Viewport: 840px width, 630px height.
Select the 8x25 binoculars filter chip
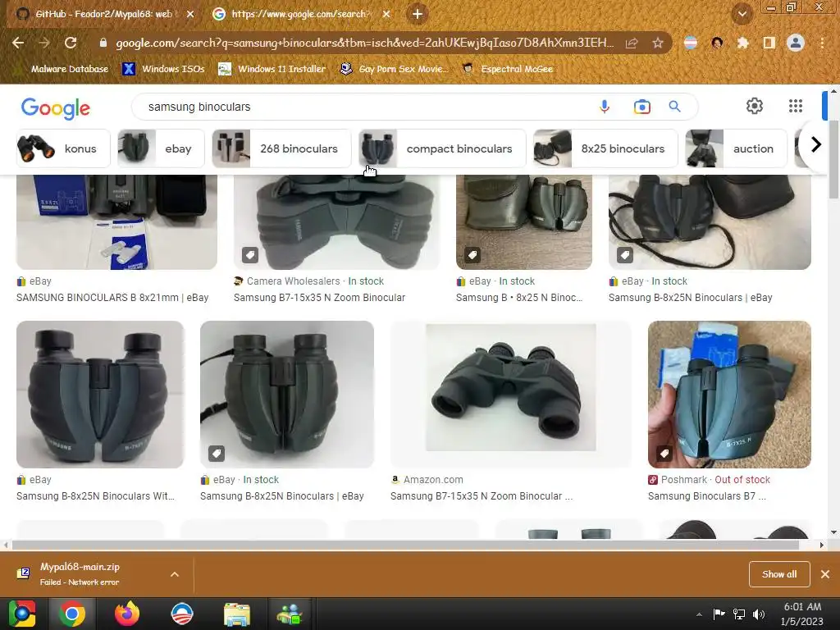(605, 148)
